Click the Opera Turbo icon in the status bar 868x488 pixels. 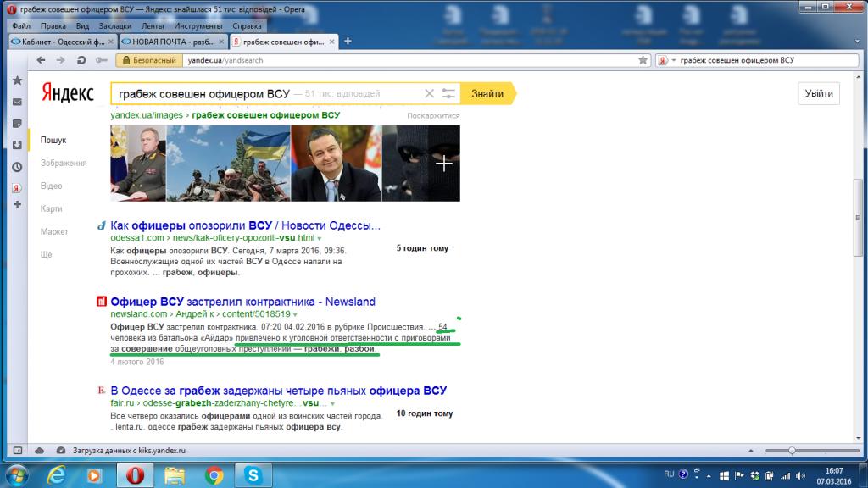[x=61, y=451]
